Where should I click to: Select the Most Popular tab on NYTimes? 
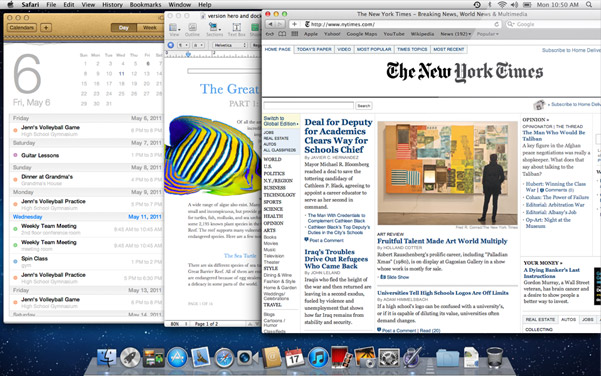point(374,49)
